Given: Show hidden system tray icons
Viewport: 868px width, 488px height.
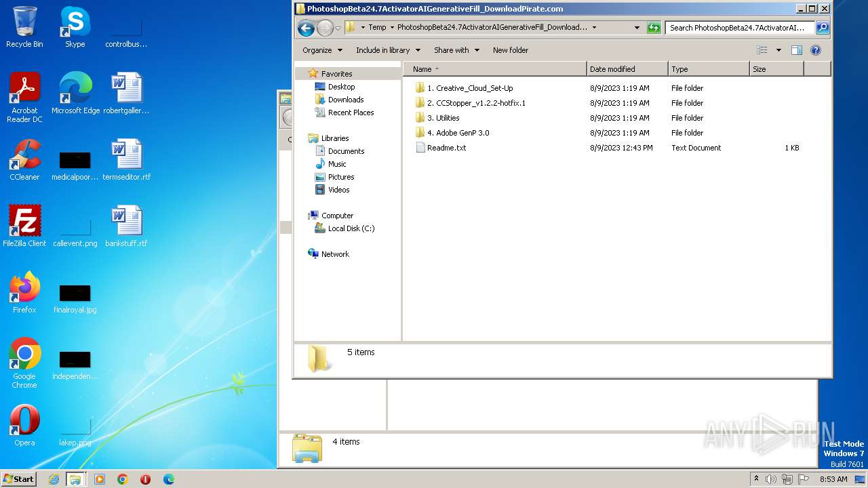Looking at the screenshot, I should coord(757,479).
